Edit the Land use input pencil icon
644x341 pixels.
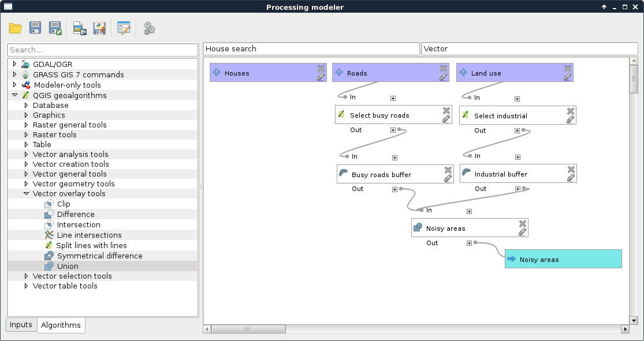click(x=567, y=77)
